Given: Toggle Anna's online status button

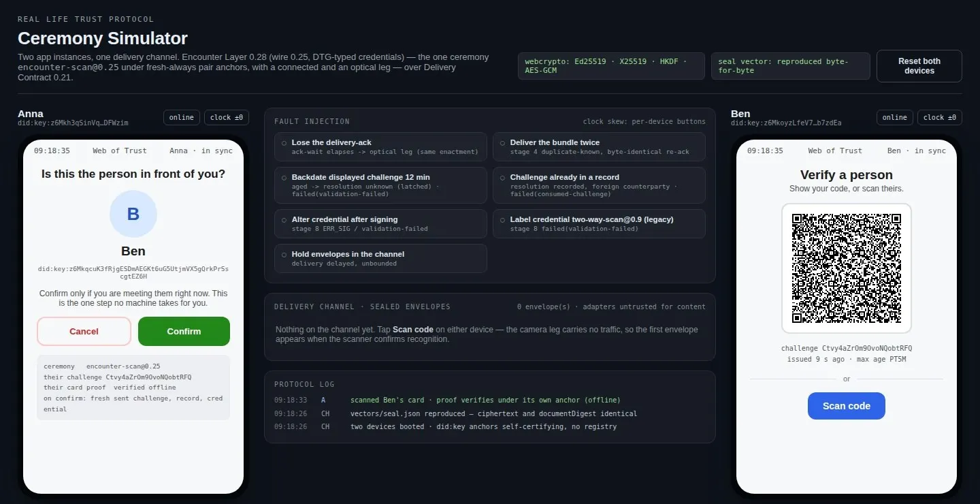Looking at the screenshot, I should (182, 117).
